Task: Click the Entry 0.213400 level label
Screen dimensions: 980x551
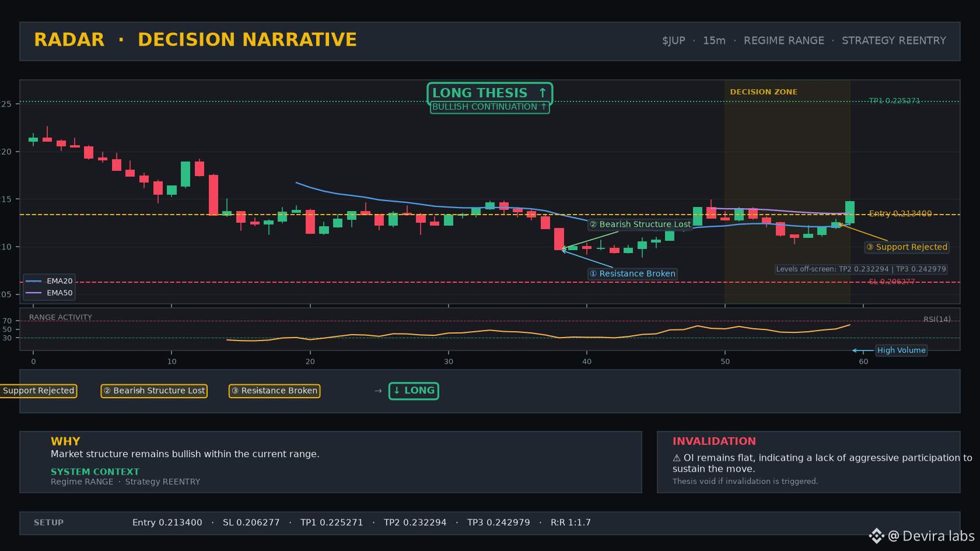Action: [900, 213]
